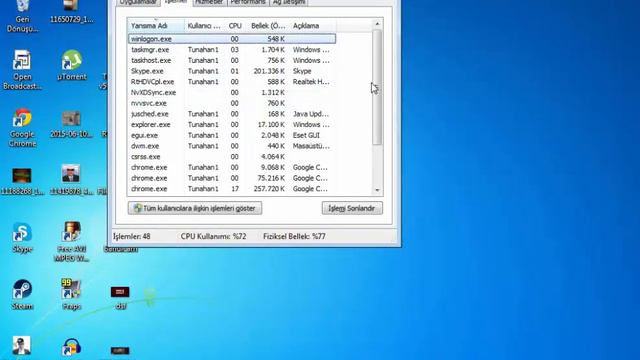Screen dimensions: 640x360
Task: Select the winlogon.exe process row
Action: click(x=232, y=39)
